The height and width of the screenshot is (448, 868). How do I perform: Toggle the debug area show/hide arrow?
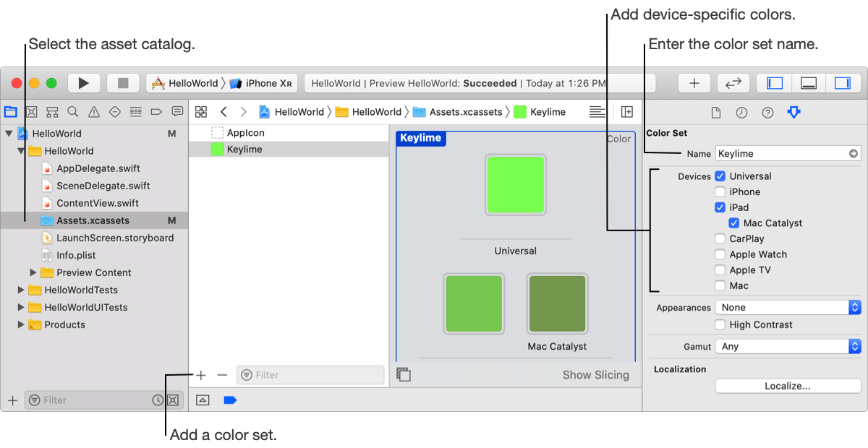click(203, 400)
